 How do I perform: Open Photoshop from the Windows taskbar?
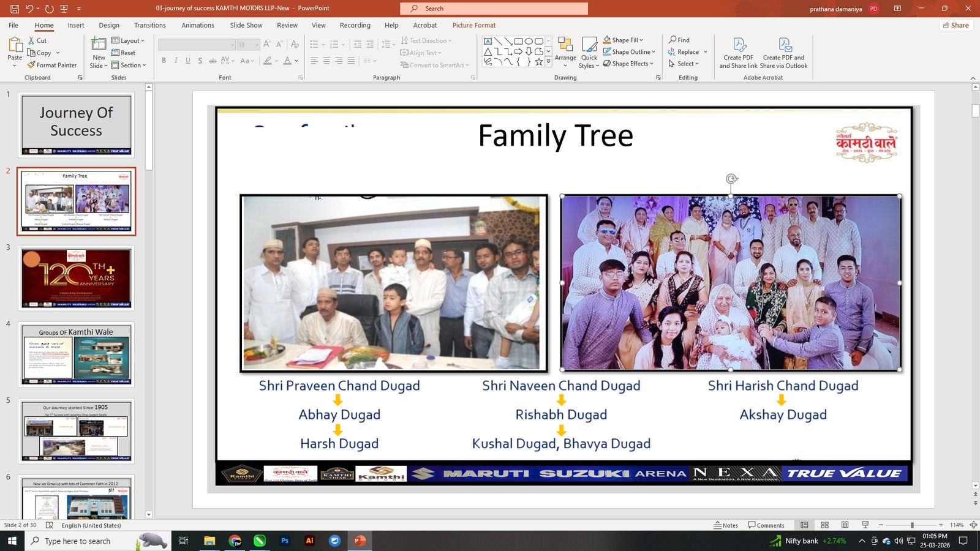pyautogui.click(x=285, y=541)
